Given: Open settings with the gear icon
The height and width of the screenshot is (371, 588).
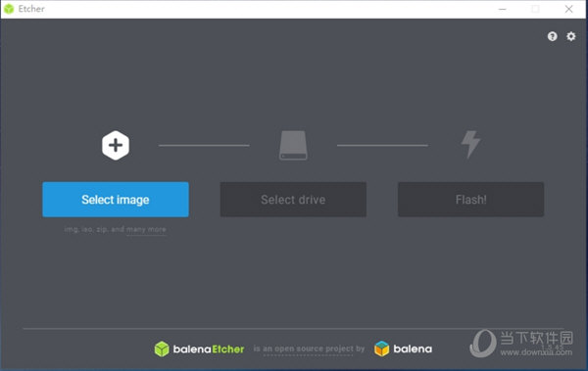Looking at the screenshot, I should click(x=570, y=36).
